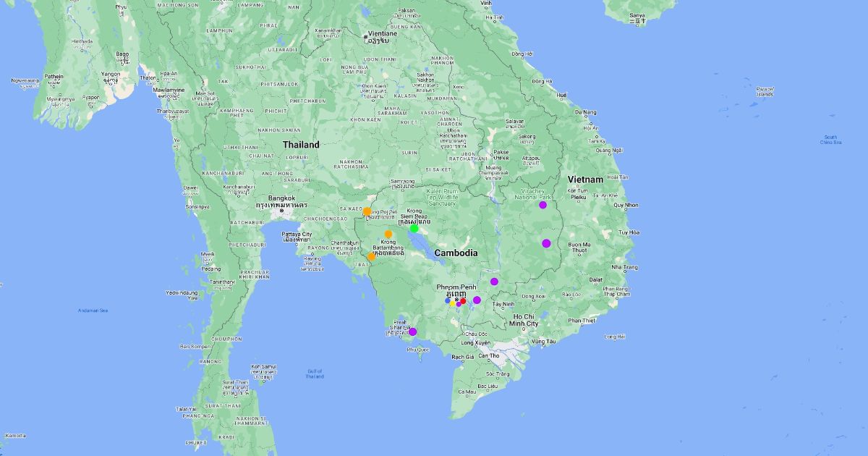Select small purple marker beside the red marker
868x456 pixels.
pyautogui.click(x=459, y=304)
